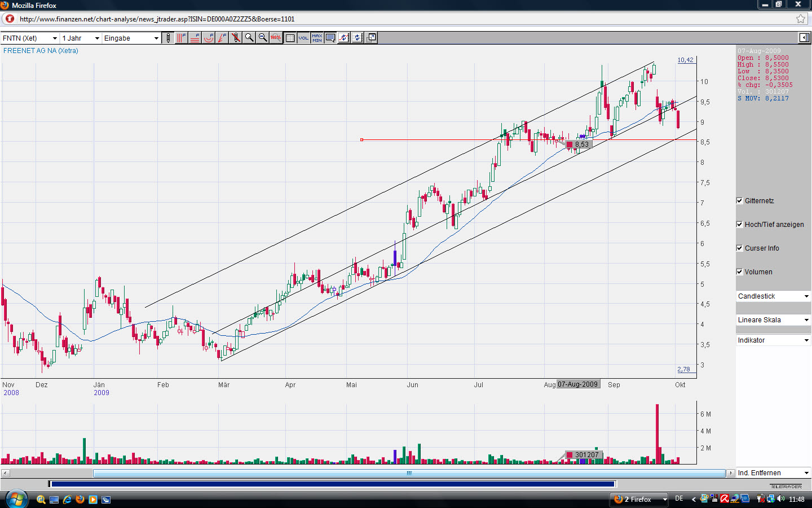Click the site identity icon in address bar
Image resolution: width=812 pixels, height=508 pixels.
[10, 19]
